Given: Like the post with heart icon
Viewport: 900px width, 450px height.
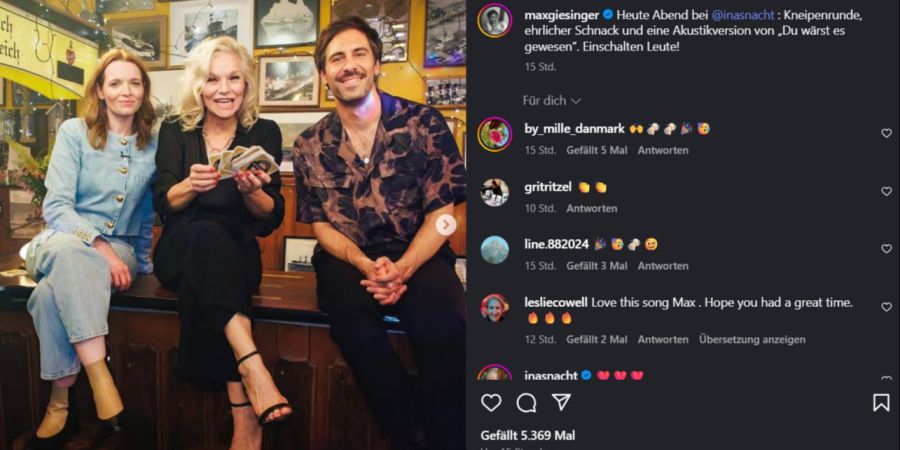Looking at the screenshot, I should (x=491, y=402).
